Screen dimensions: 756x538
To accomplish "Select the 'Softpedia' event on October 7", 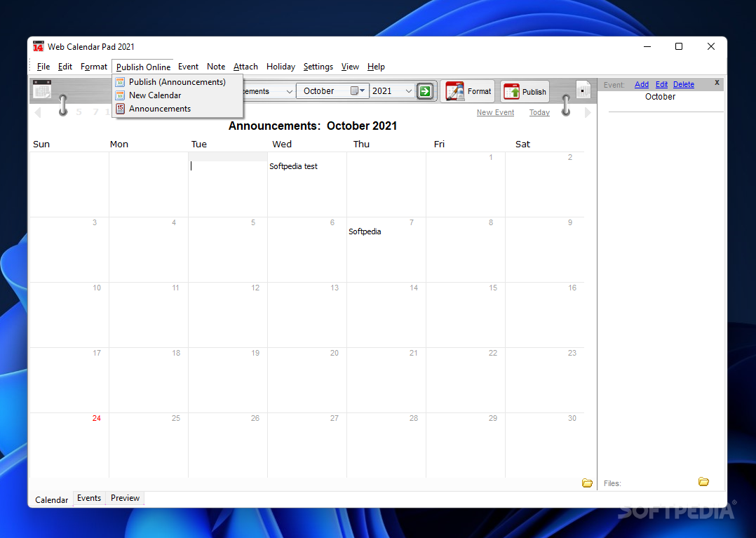I will pyautogui.click(x=365, y=231).
